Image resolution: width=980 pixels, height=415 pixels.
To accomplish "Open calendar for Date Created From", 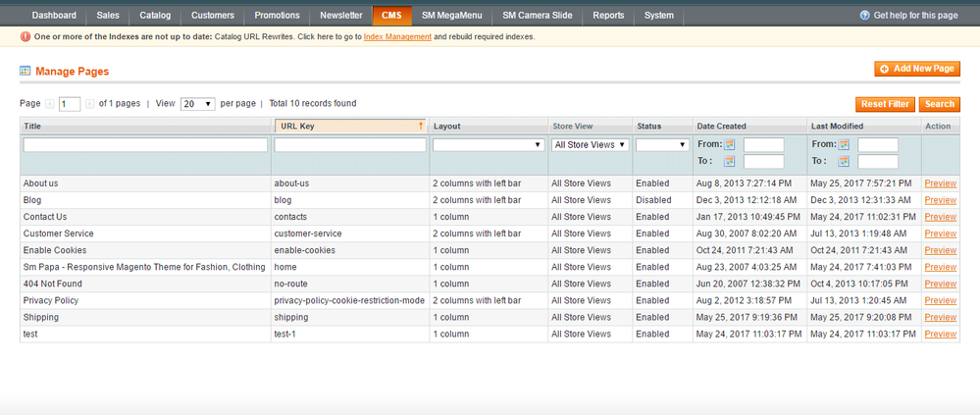I will point(730,145).
